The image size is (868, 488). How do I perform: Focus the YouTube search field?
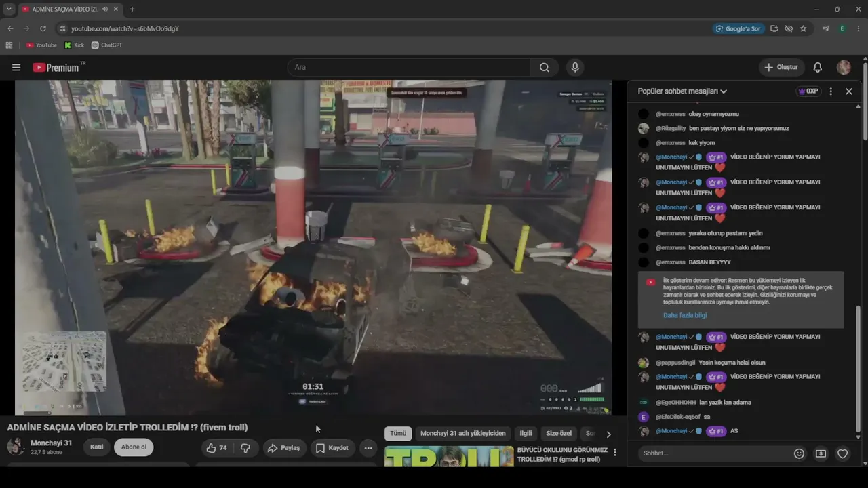tap(409, 68)
